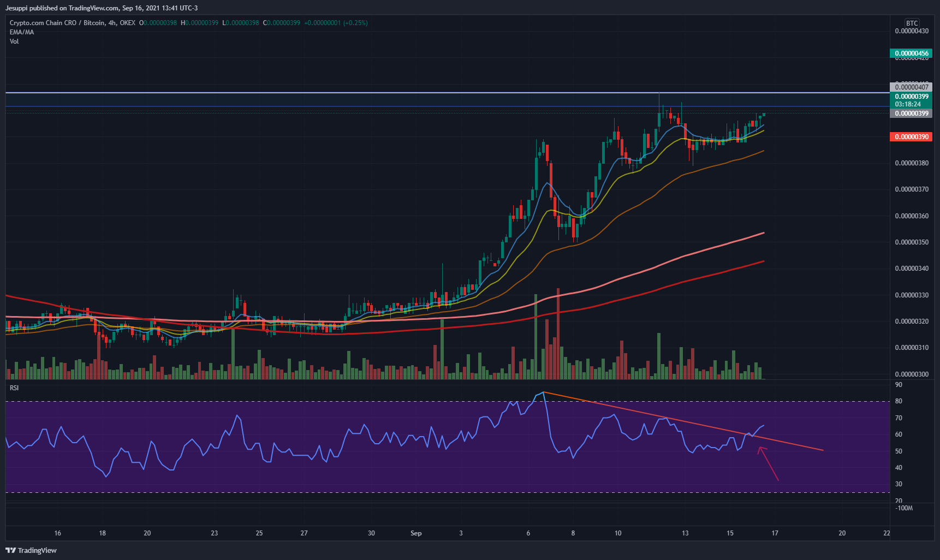Click the 0.00000320 price axis label

(x=912, y=321)
